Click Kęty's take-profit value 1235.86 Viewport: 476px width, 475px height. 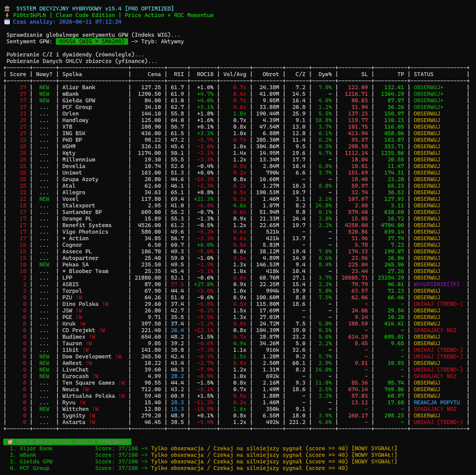click(x=392, y=153)
